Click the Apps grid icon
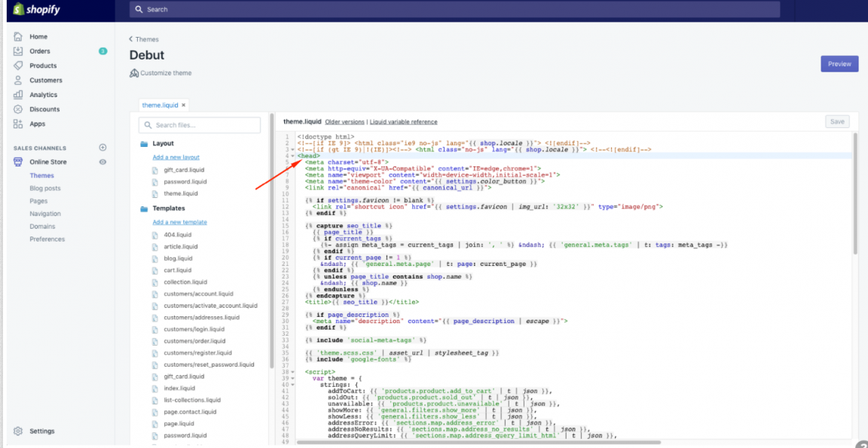This screenshot has width=868, height=448. [x=18, y=124]
